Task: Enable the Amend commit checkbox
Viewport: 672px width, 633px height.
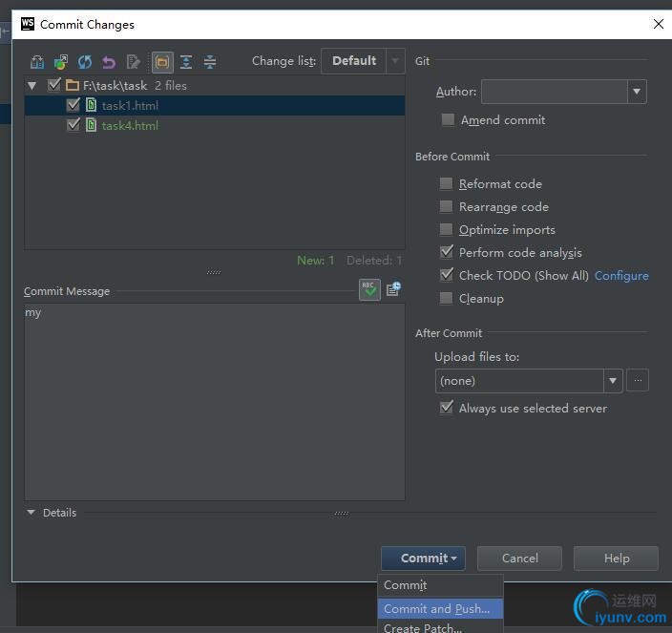Action: (447, 120)
